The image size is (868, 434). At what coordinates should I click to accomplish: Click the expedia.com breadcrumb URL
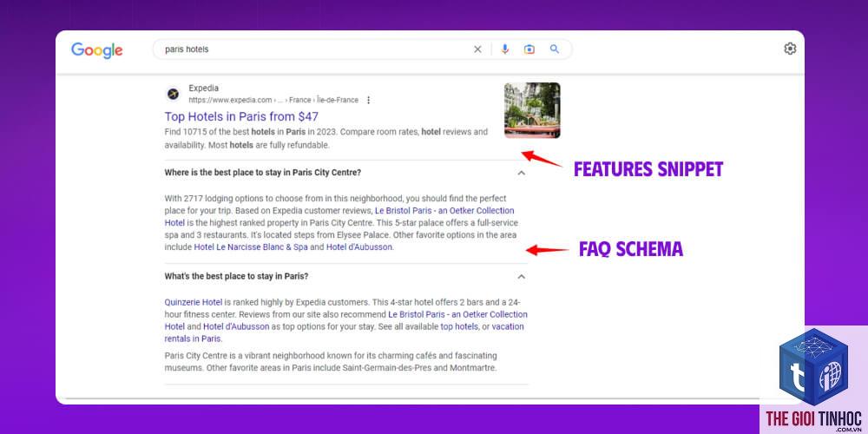[x=273, y=100]
